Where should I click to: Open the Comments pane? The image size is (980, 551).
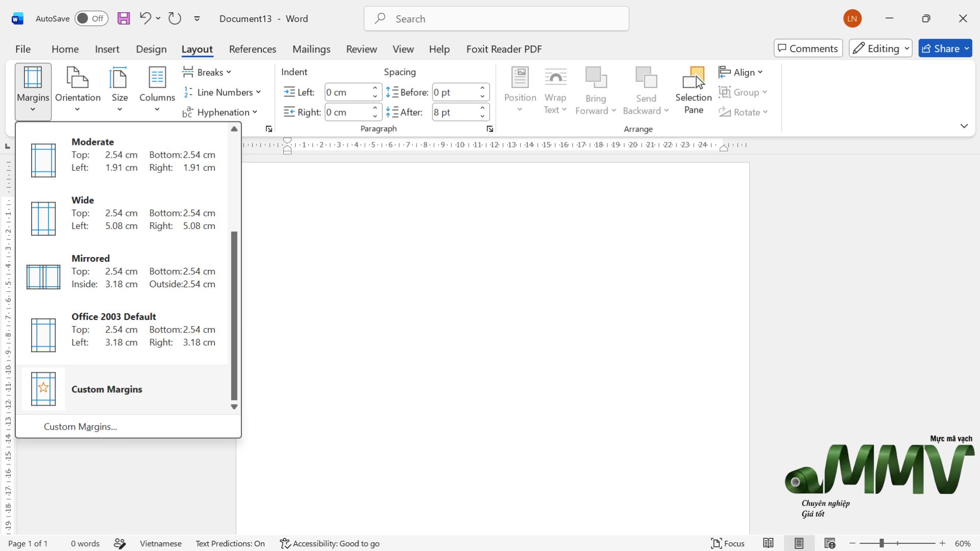point(808,48)
